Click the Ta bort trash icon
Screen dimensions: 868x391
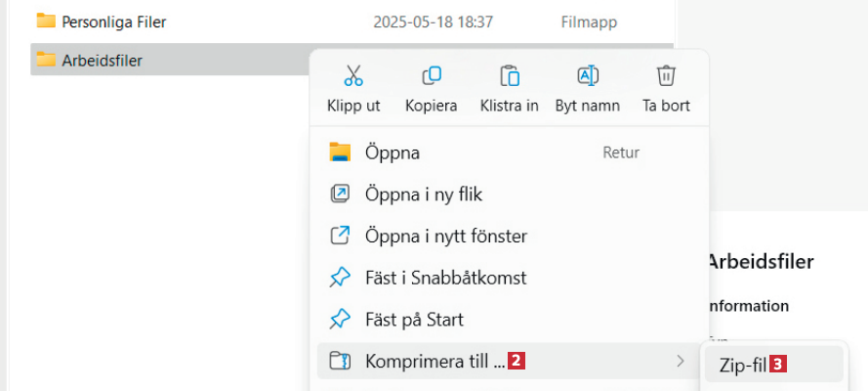[x=666, y=75]
